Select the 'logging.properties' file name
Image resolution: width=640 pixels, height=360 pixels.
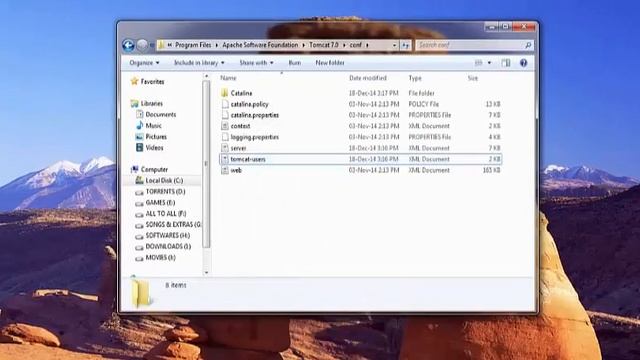click(x=254, y=137)
